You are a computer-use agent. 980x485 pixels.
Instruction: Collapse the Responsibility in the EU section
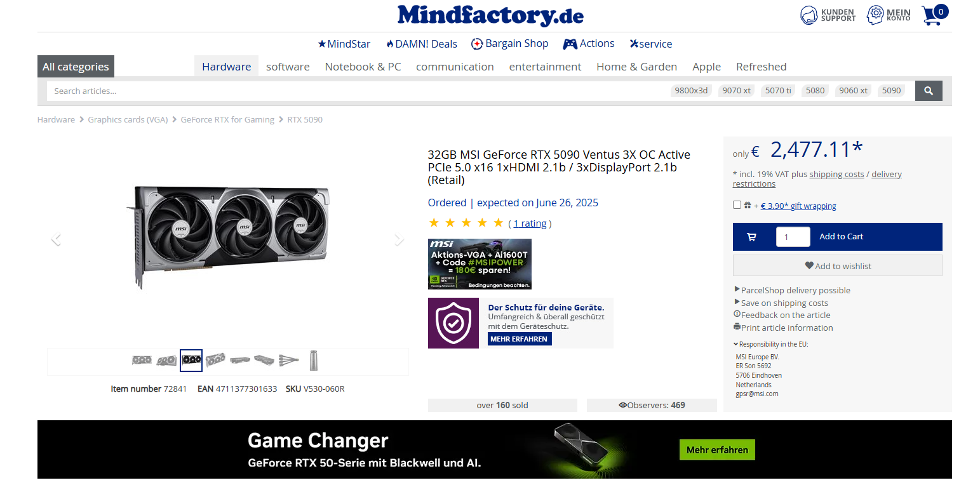tap(770, 344)
